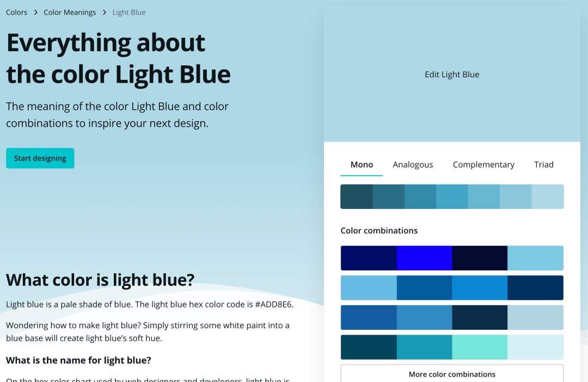Select the bright pure blue swatch
Image resolution: width=588 pixels, height=382 pixels.
(424, 258)
